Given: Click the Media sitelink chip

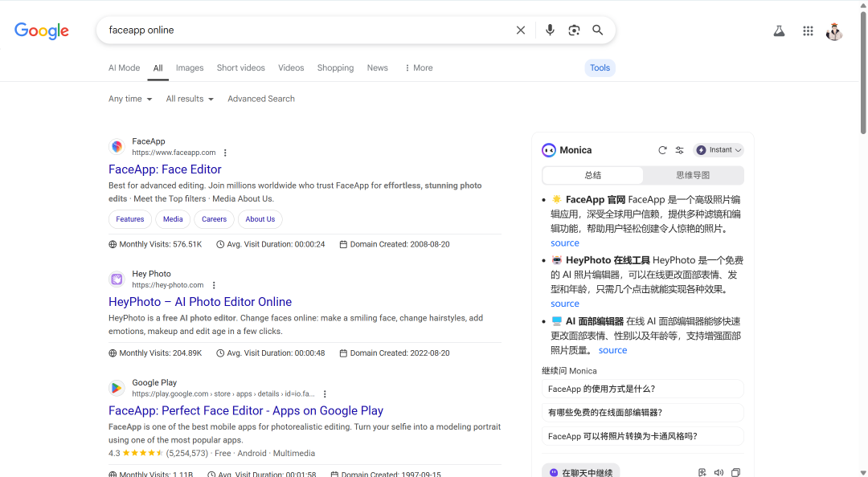Looking at the screenshot, I should click(x=173, y=219).
